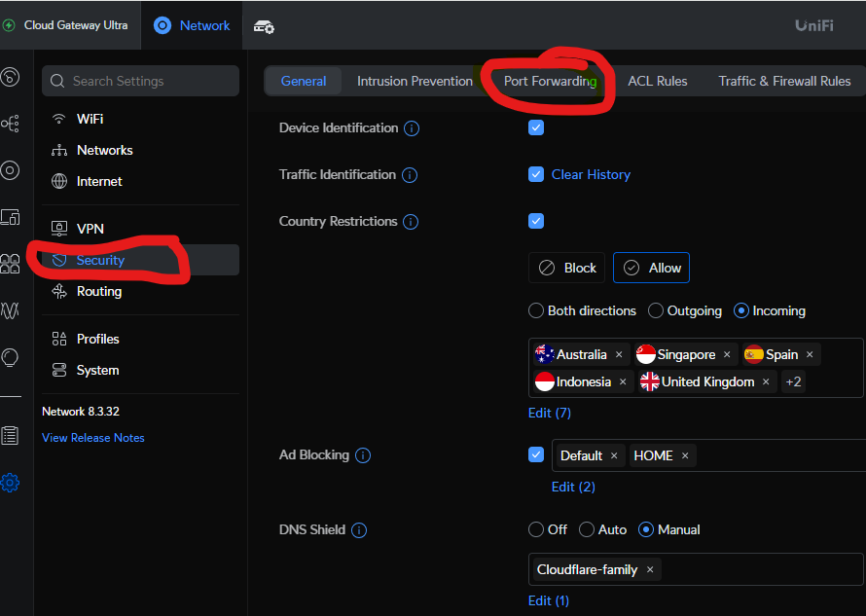Remove Default network from Ad Blocking
Viewport: 866px width, 616px height.
(x=614, y=455)
